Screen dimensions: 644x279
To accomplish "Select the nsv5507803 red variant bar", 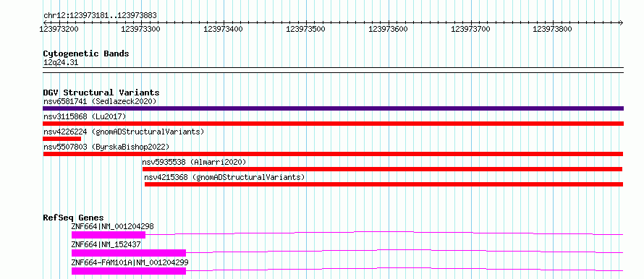I will (333, 154).
